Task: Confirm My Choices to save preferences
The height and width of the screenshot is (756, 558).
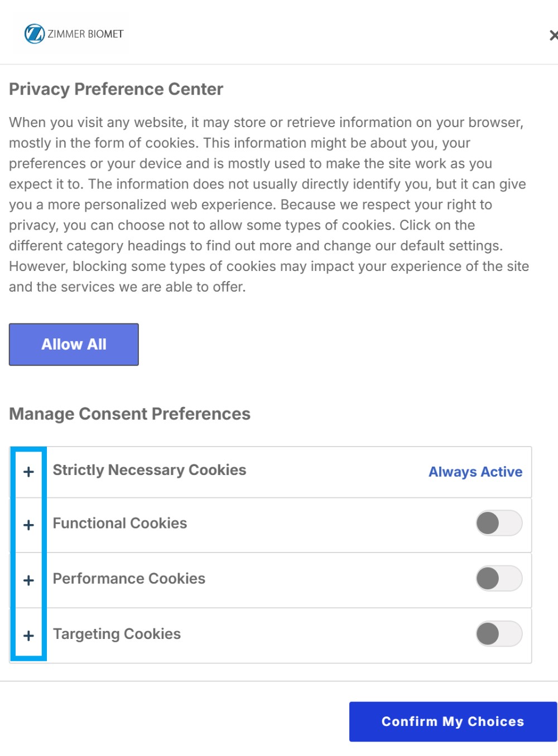Action: pos(453,721)
